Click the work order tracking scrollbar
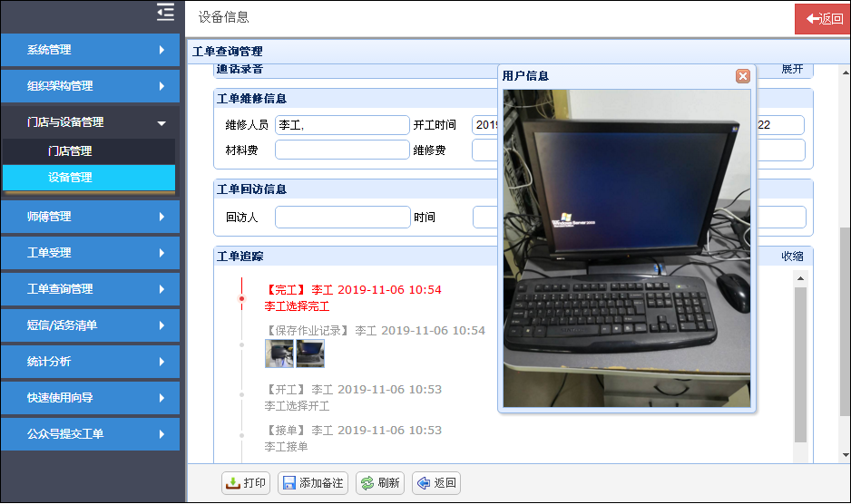The height and width of the screenshot is (504, 851). [800, 363]
